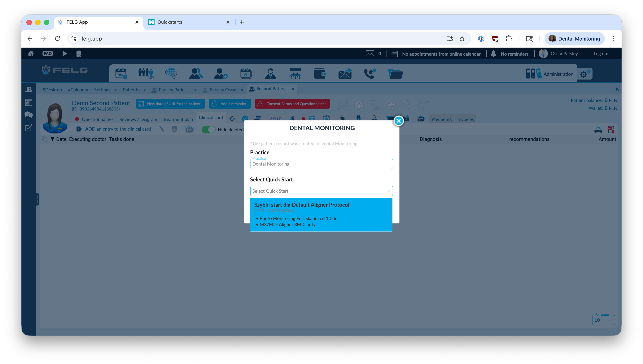643x364 pixels.
Task: Open the Questionnairies patient tab
Action: tap(98, 119)
